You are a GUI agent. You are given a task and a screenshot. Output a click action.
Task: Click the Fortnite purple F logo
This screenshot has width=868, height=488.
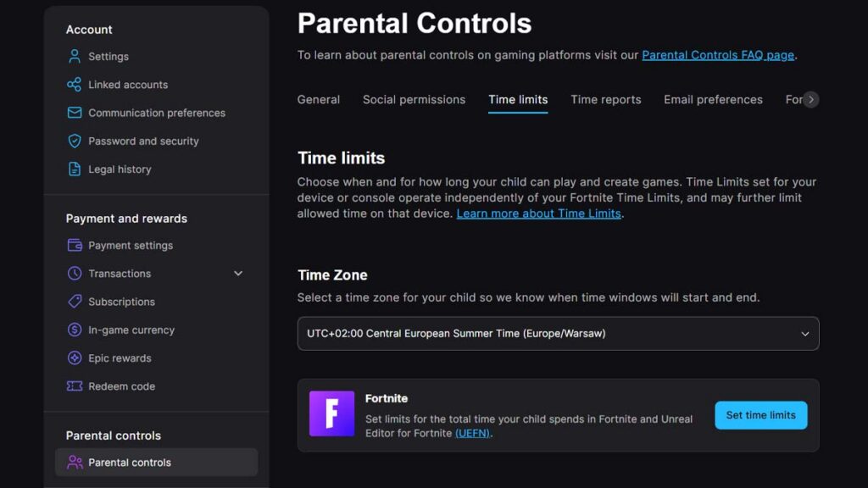click(331, 413)
